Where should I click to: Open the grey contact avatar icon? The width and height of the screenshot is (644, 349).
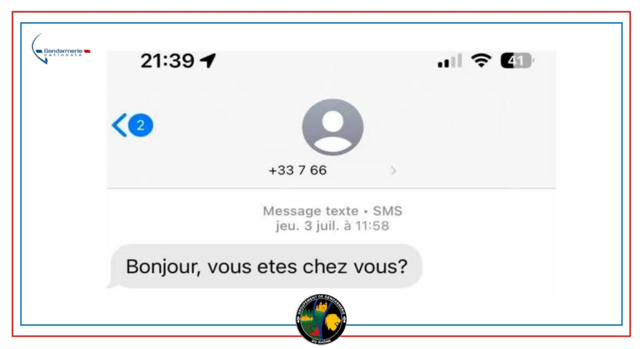tap(333, 127)
